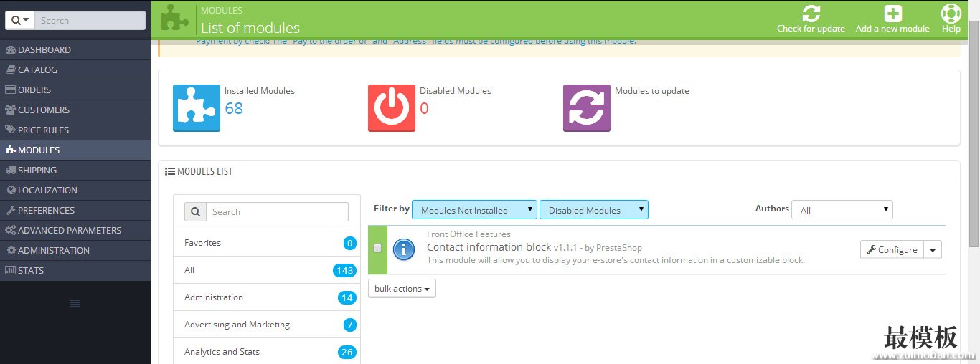Click the Installed Modules count 68
The height and width of the screenshot is (364, 980).
click(234, 108)
